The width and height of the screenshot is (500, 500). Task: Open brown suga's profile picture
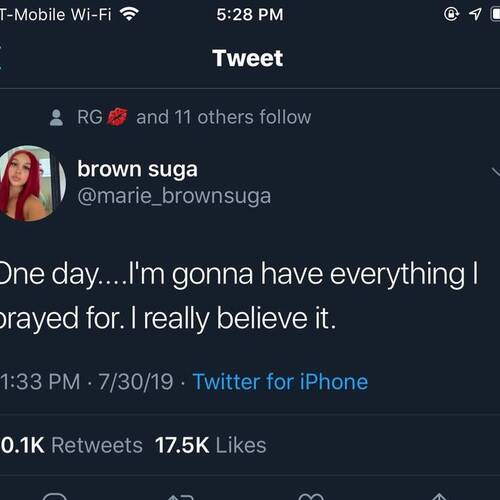tap(28, 183)
